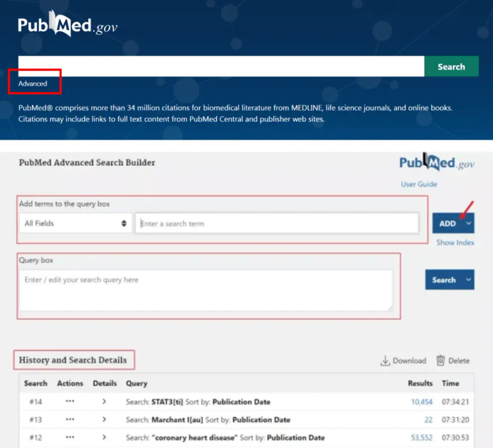Expand details for search #13
The width and height of the screenshot is (493, 448).
[x=104, y=420]
